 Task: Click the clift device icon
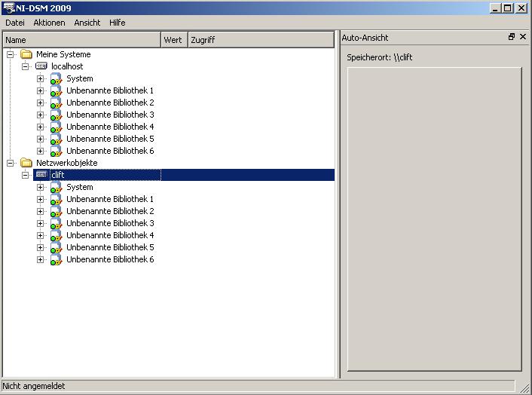[x=41, y=174]
